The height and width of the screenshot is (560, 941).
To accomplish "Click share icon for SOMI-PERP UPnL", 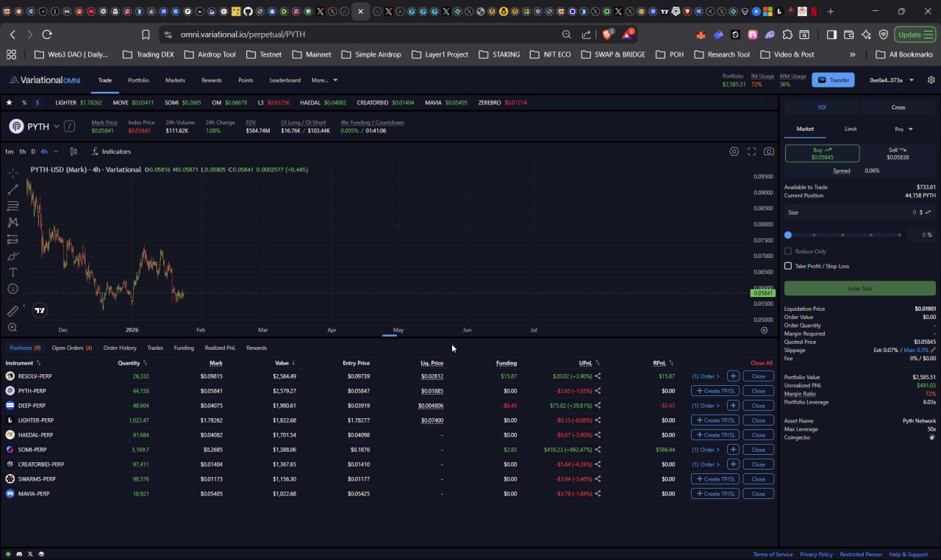I will (598, 450).
